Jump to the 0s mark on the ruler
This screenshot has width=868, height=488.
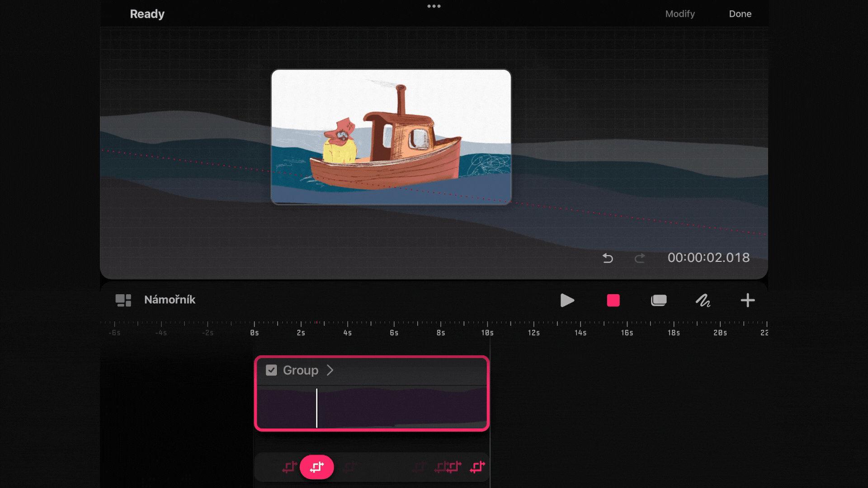[x=255, y=333]
